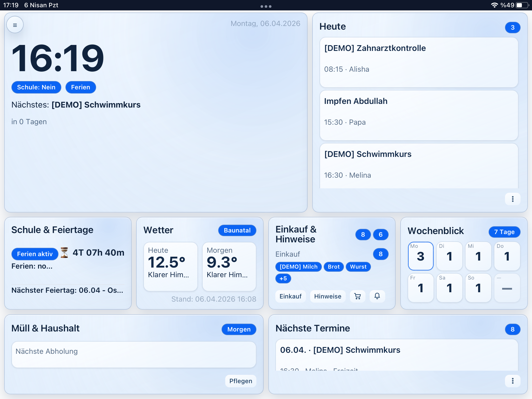Toggle the Morgen pill in Müll & Haushalt
Viewport: 532px width, 399px height.
pos(239,329)
